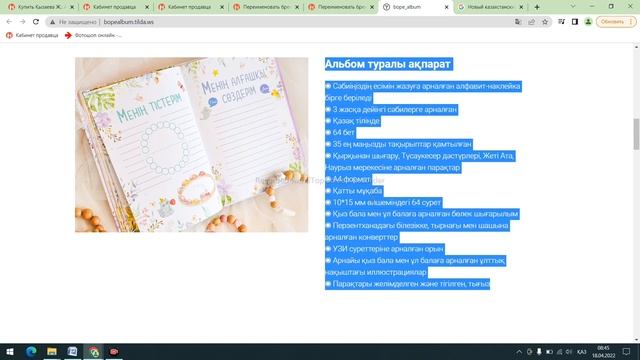Screen dimensions: 640x360
Task: Open the Windows notification center
Action: pos(627,351)
